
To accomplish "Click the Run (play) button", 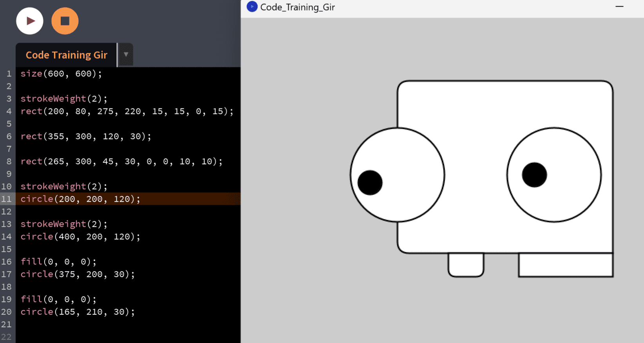I will coord(30,21).
